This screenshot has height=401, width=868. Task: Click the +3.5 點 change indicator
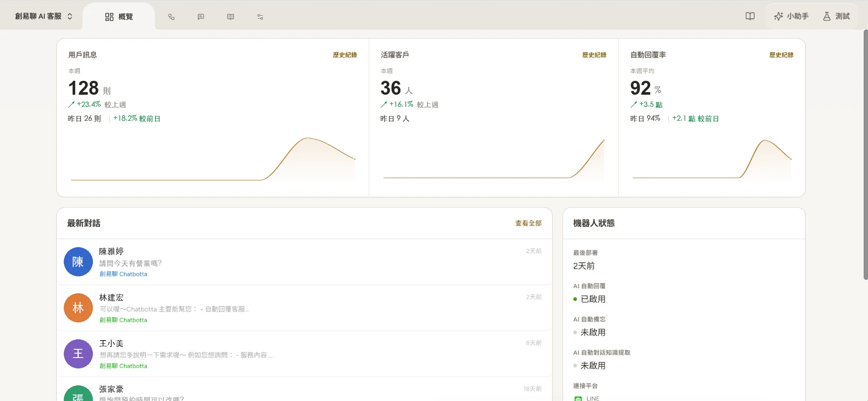click(646, 105)
